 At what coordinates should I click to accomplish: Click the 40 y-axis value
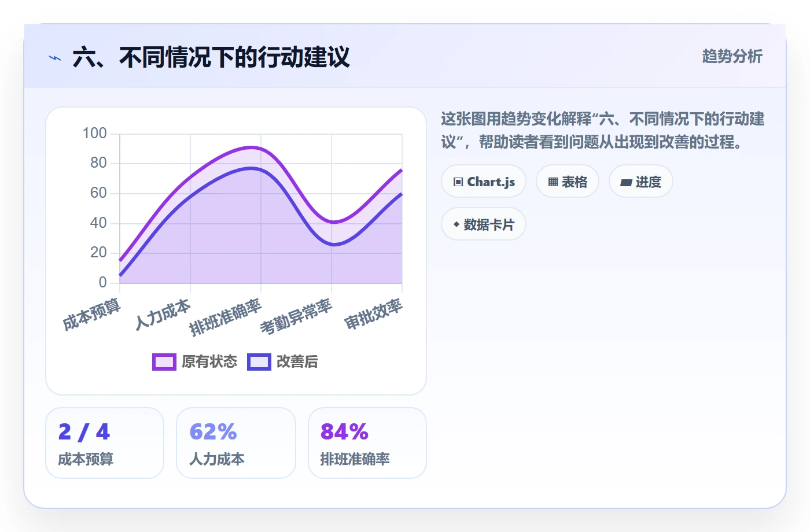(99, 223)
